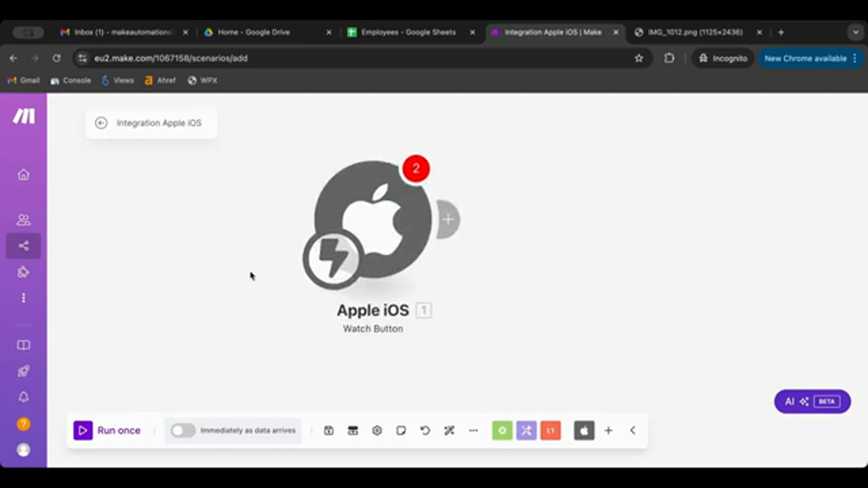Click the Apple iOS favorite in the toolbar
This screenshot has height=488, width=868.
pos(585,430)
